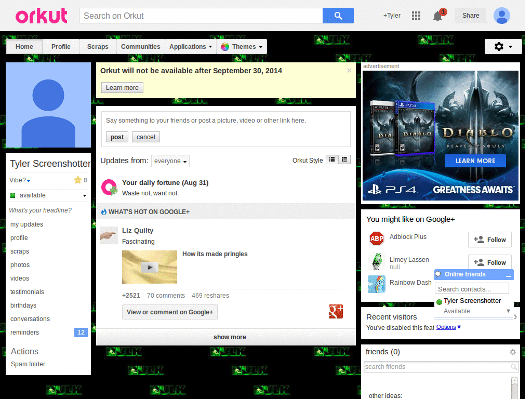The width and height of the screenshot is (532, 399).
Task: Click the Orkut logo
Action: 42,16
